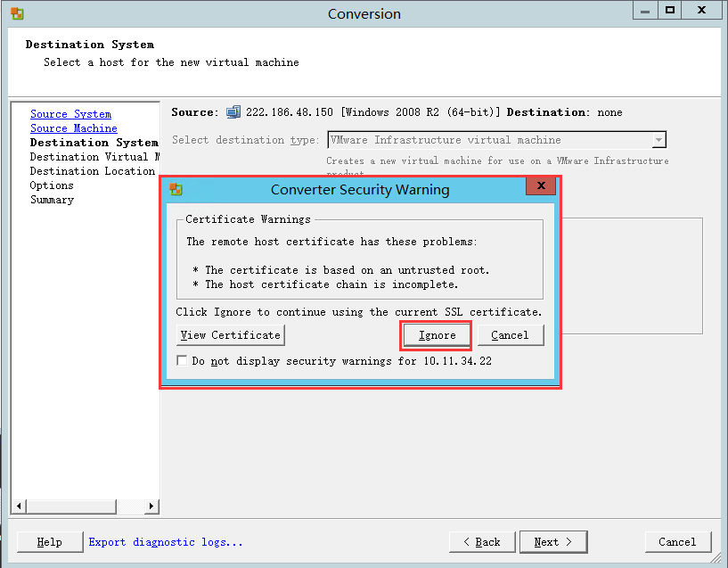Close the Converter Security Warning dialog
This screenshot has width=728, height=568.
(x=541, y=185)
